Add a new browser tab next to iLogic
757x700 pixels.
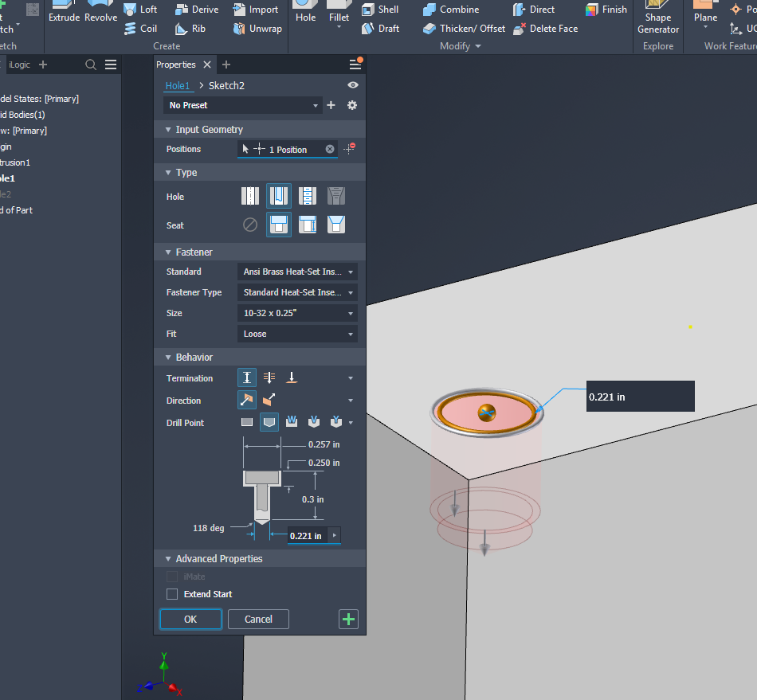point(43,65)
